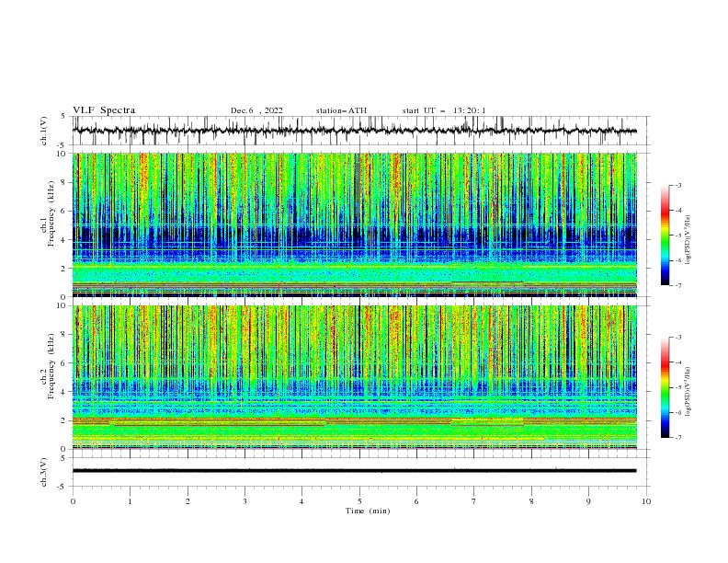This screenshot has height=563, width=728.
Task: Select the ch.2 Frequency (kHz) axis label
Action: tap(48, 366)
